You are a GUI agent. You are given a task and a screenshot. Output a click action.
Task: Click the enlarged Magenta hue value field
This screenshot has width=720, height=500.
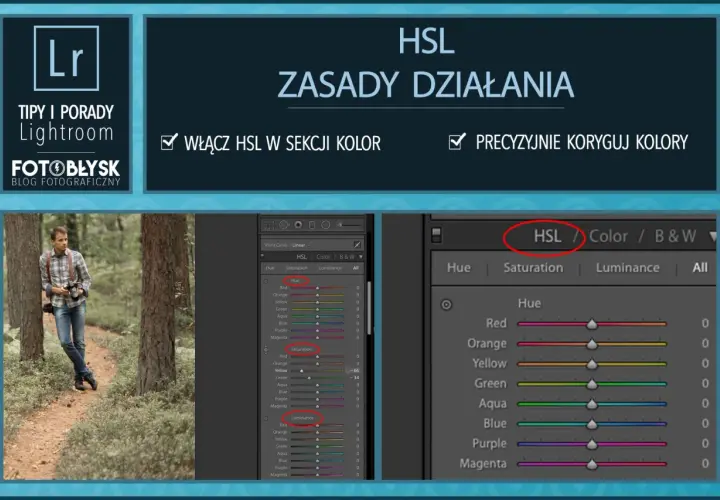(705, 463)
